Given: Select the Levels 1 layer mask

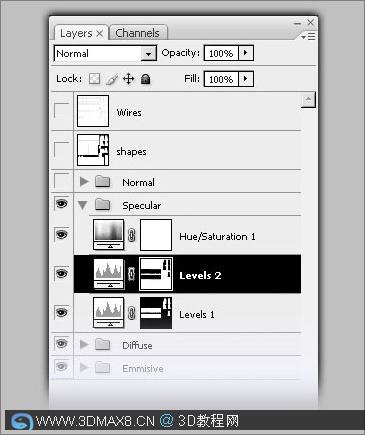Looking at the screenshot, I should (156, 313).
